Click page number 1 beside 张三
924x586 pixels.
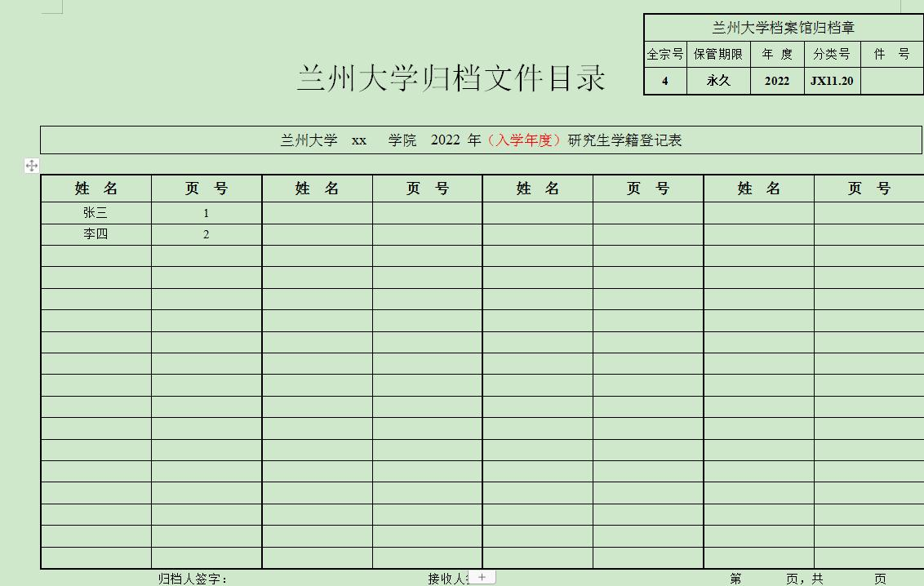(207, 213)
